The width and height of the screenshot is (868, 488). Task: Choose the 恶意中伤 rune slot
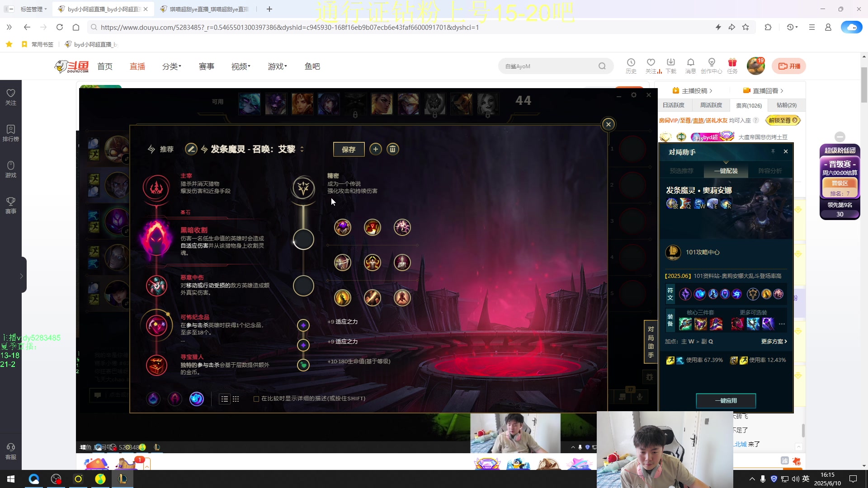(x=156, y=286)
